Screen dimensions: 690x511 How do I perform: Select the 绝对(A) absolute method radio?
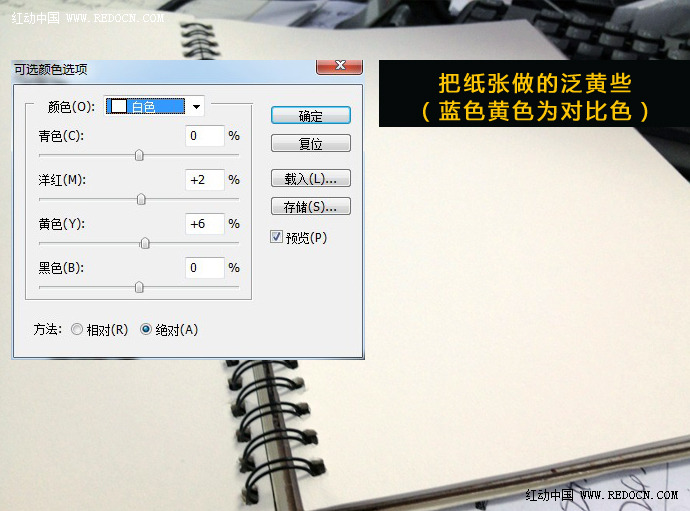click(146, 329)
